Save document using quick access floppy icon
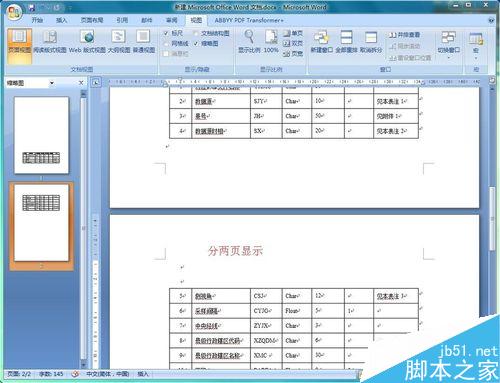Image resolution: width=500 pixels, height=383 pixels. pos(31,8)
